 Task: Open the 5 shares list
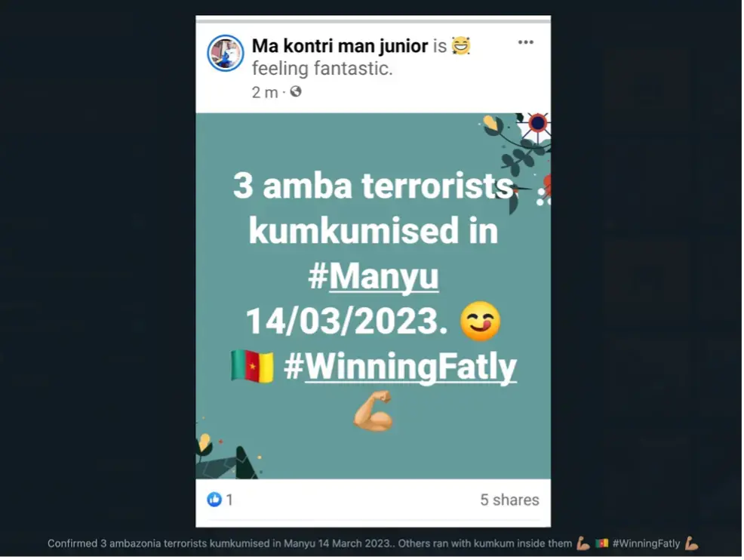click(x=509, y=500)
